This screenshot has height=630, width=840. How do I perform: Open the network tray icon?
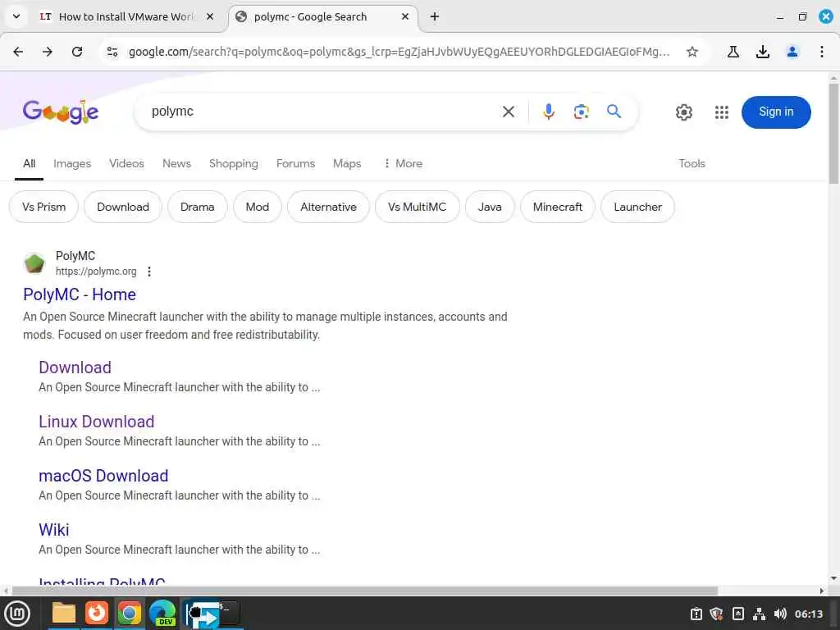coord(759,614)
